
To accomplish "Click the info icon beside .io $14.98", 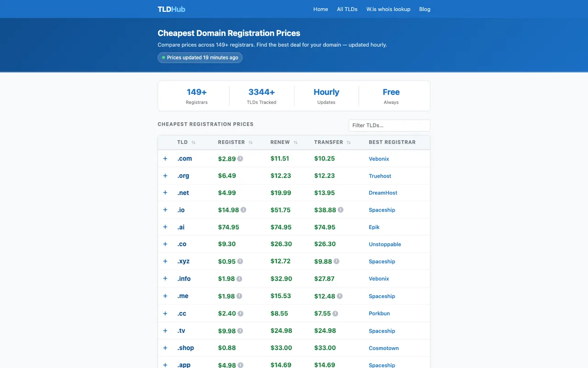I will (243, 210).
